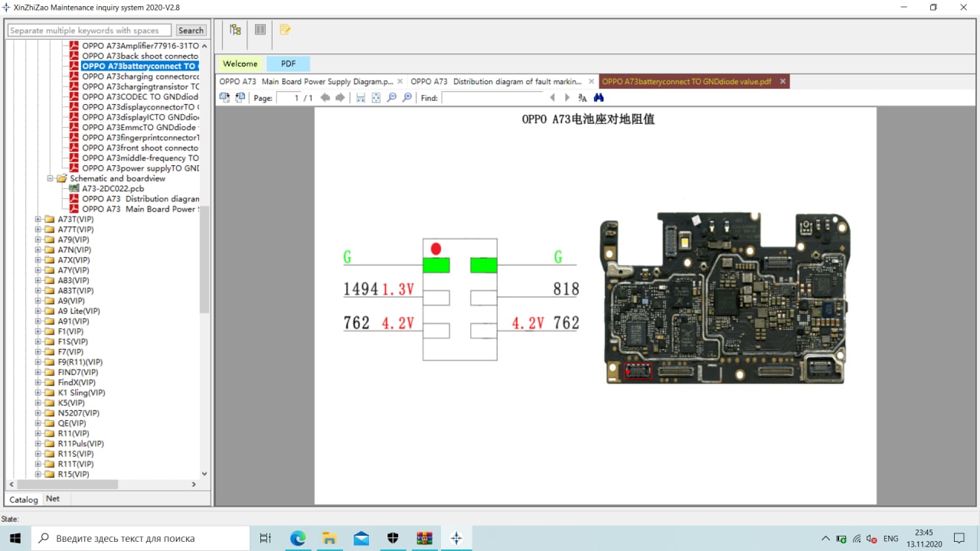Expand the K1 Sling(VIP) folder
The height and width of the screenshot is (551, 980).
[x=38, y=393]
